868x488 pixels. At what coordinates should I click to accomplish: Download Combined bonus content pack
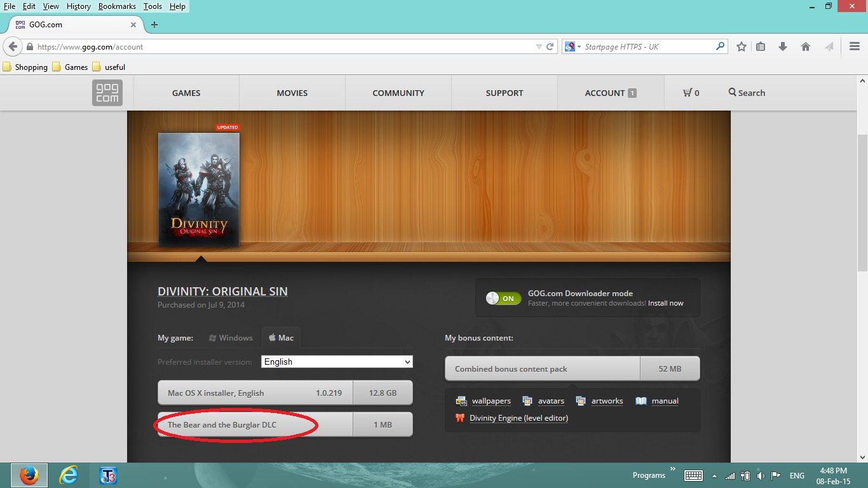(573, 369)
